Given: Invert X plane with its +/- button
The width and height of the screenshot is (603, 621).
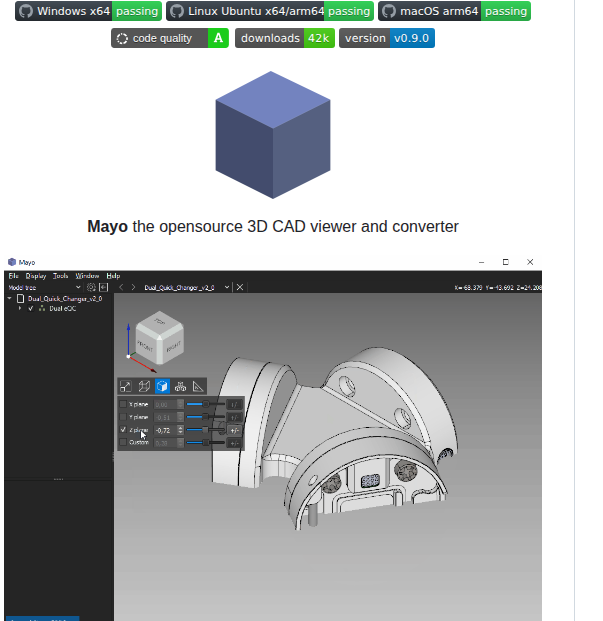Looking at the screenshot, I should click(234, 404).
